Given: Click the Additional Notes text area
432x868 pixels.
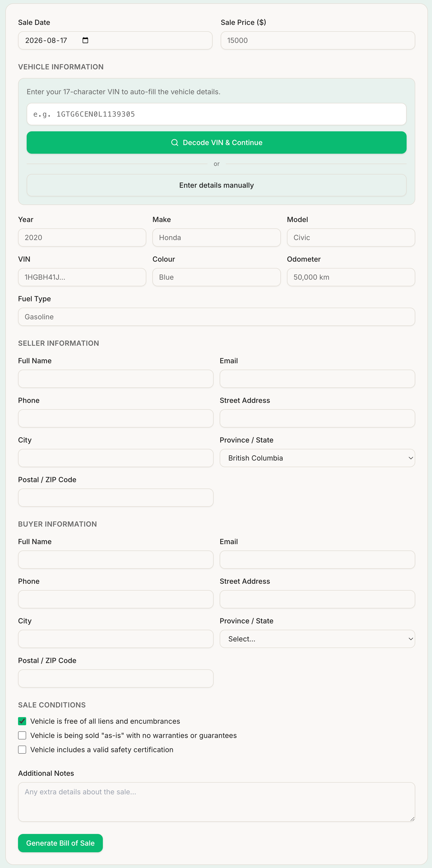Looking at the screenshot, I should 216,802.
